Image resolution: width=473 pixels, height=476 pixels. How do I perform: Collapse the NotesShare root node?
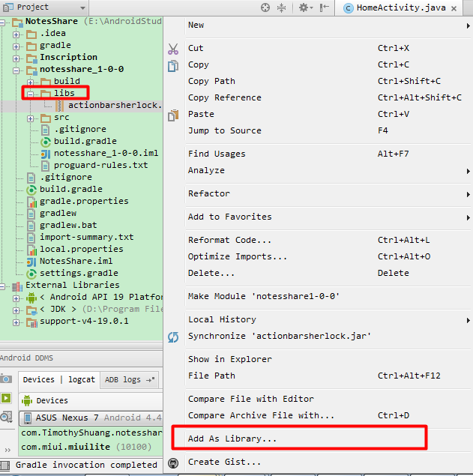coord(2,22)
